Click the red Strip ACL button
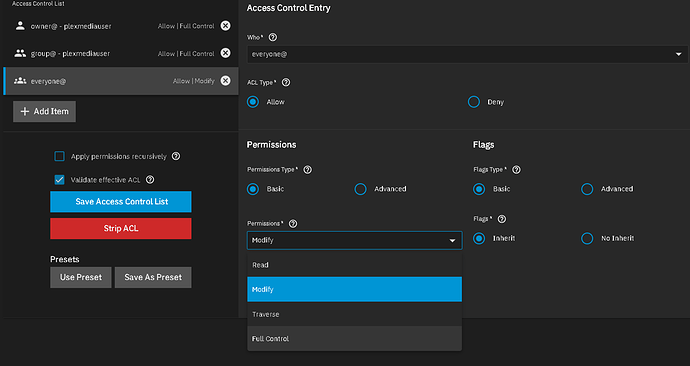690x366 pixels. (121, 228)
